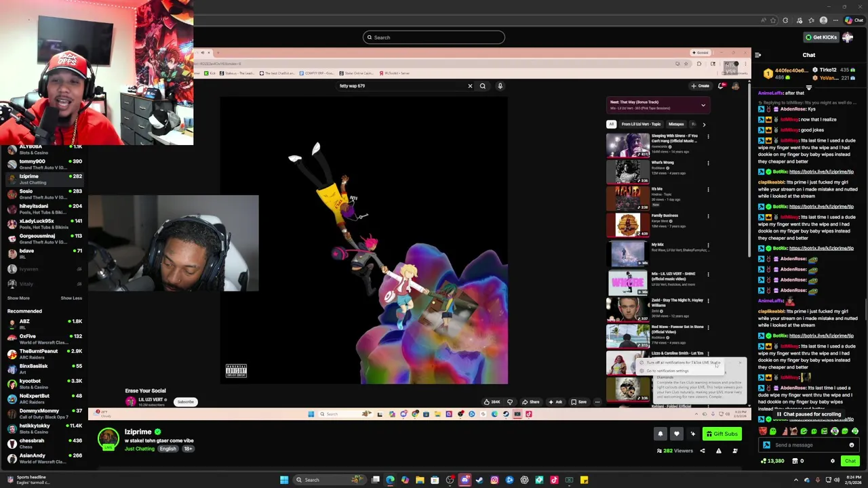Click the YouTube search magnifier button
Screen dimensions: 868x488
tap(483, 86)
